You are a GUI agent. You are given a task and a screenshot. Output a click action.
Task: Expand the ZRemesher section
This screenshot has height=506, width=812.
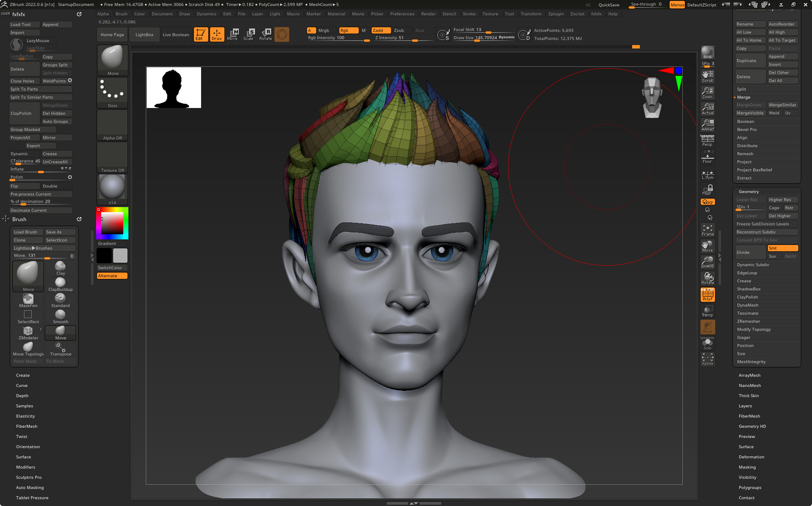pyautogui.click(x=748, y=321)
